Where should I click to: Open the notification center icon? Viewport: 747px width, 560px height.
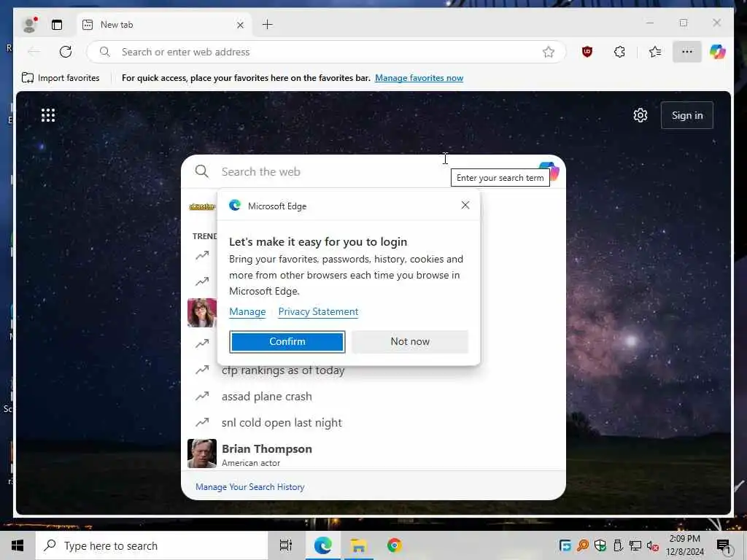(724, 545)
